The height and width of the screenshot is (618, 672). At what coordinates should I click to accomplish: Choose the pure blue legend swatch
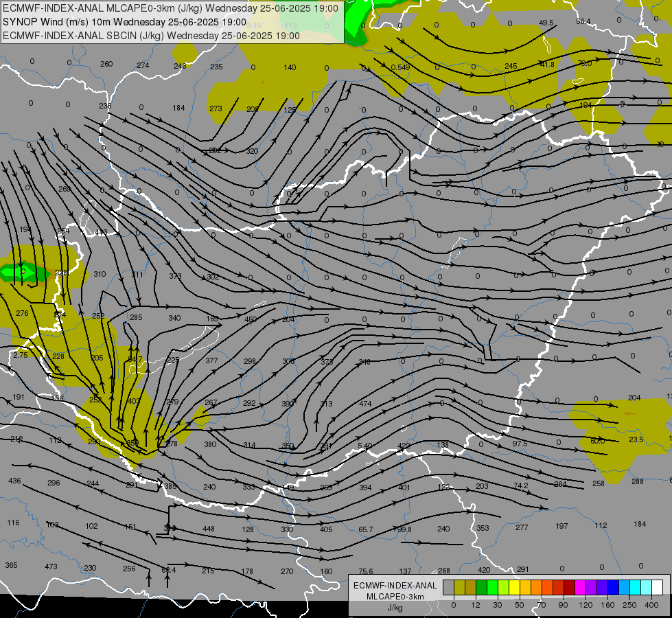614,587
